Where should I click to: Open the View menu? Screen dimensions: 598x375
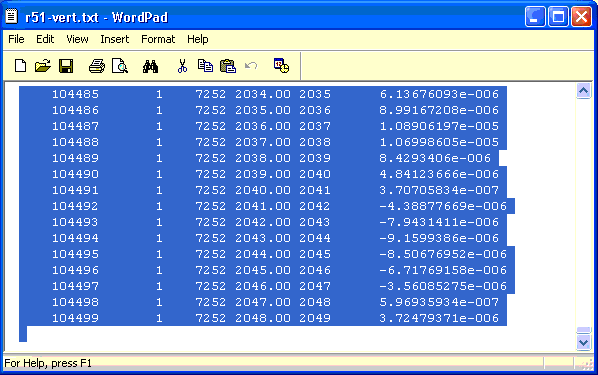[x=77, y=39]
